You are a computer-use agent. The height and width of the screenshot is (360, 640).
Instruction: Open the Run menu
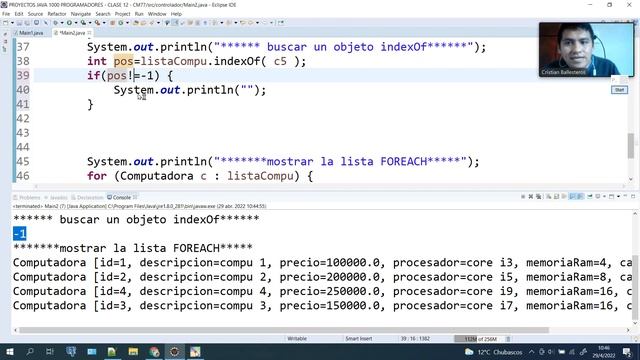click(x=139, y=14)
